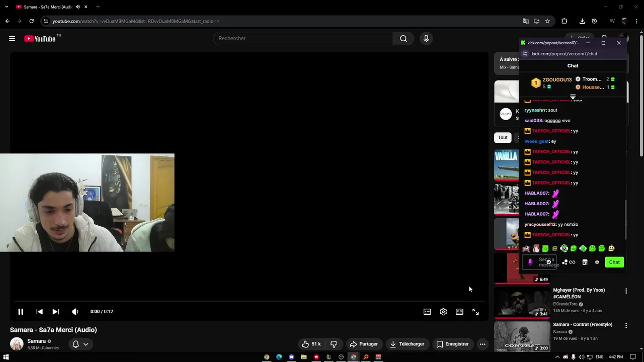Like the video showing 51 k

(311, 344)
